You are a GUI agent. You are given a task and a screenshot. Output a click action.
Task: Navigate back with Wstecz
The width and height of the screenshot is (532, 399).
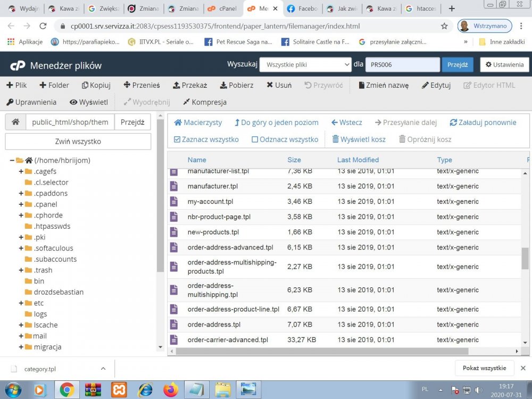coord(347,122)
